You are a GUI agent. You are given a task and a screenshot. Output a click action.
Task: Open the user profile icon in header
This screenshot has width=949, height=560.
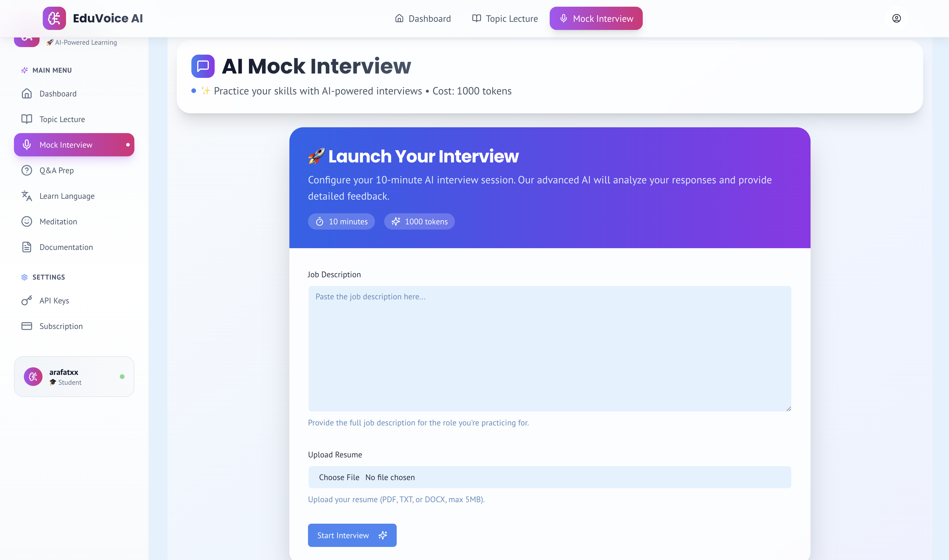coord(896,18)
